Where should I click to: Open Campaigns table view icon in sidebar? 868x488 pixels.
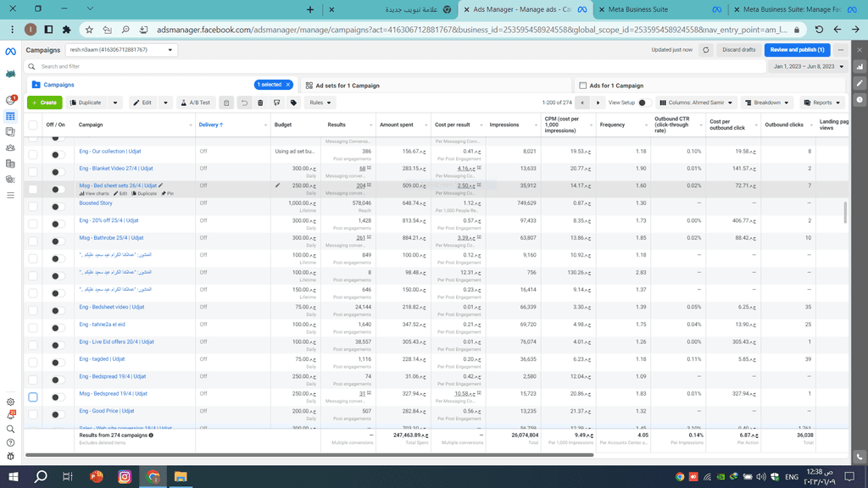pyautogui.click(x=10, y=116)
